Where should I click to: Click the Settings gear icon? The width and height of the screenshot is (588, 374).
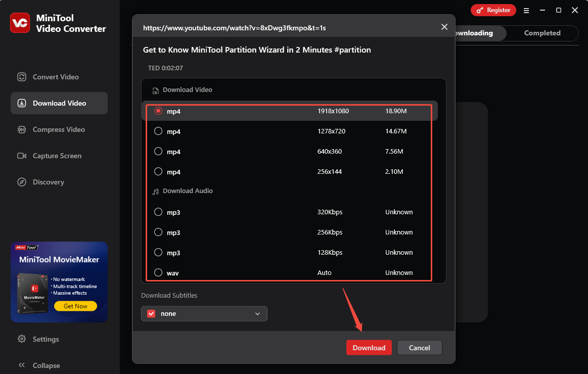(x=22, y=339)
